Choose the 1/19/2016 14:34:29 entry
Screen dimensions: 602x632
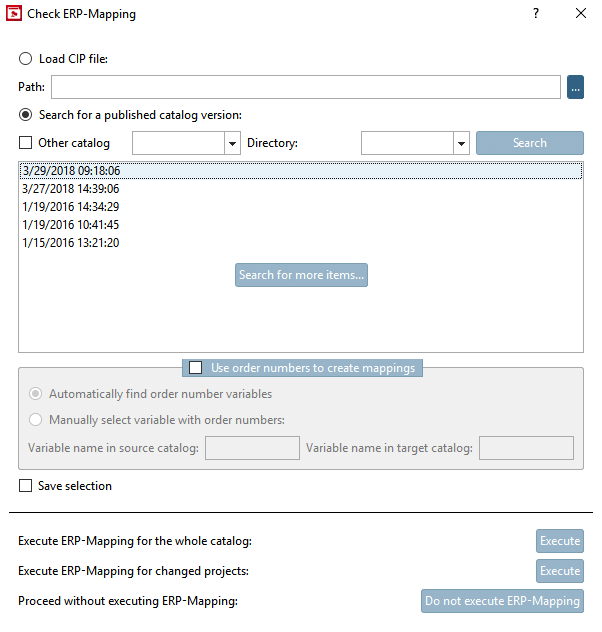point(70,207)
